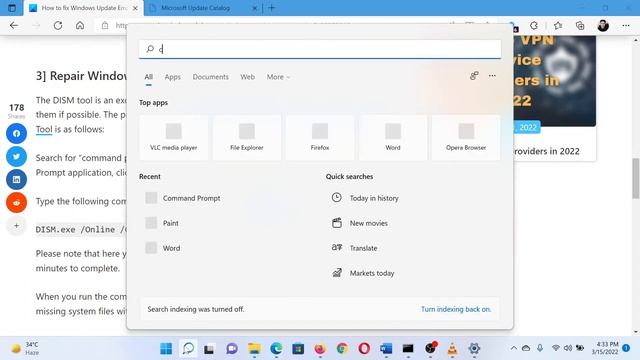640x360 pixels.
Task: Open Task View on taskbar
Action: click(x=209, y=349)
